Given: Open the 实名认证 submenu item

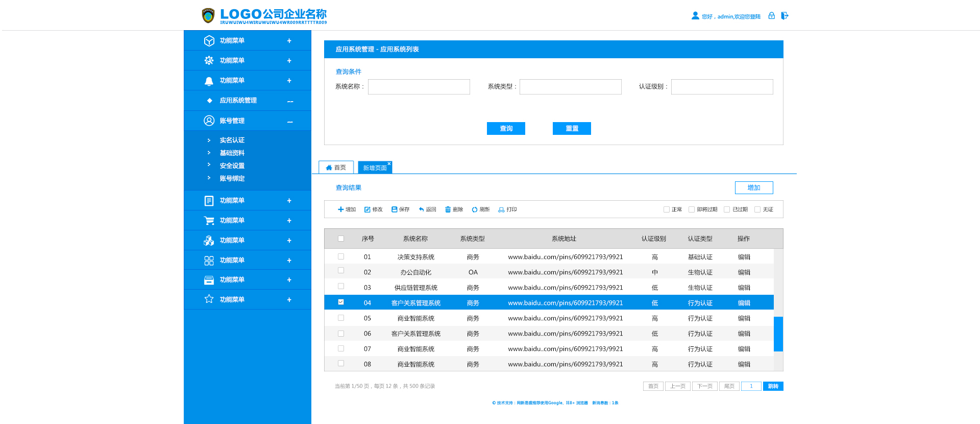Looking at the screenshot, I should click(232, 140).
